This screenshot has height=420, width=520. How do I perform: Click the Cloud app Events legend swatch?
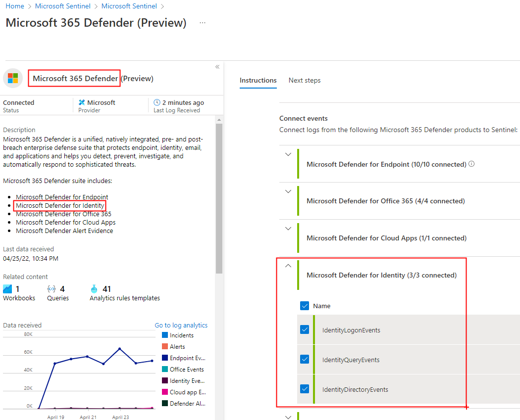click(165, 392)
